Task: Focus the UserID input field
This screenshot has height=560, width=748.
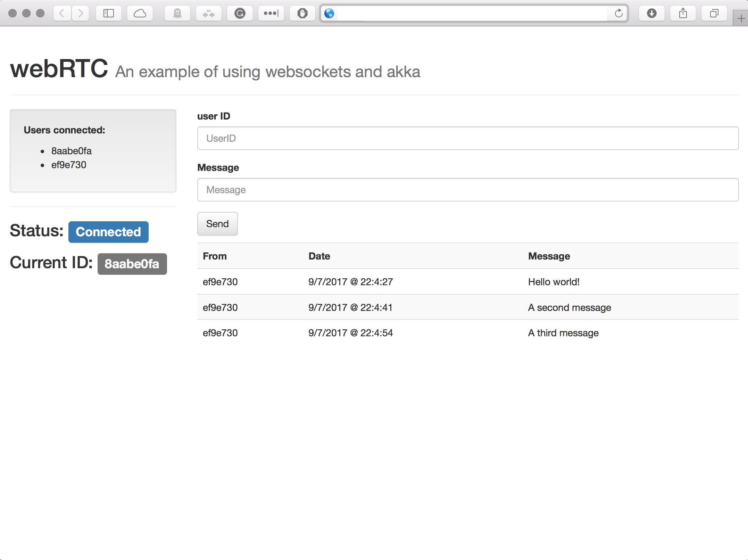Action: (x=467, y=138)
